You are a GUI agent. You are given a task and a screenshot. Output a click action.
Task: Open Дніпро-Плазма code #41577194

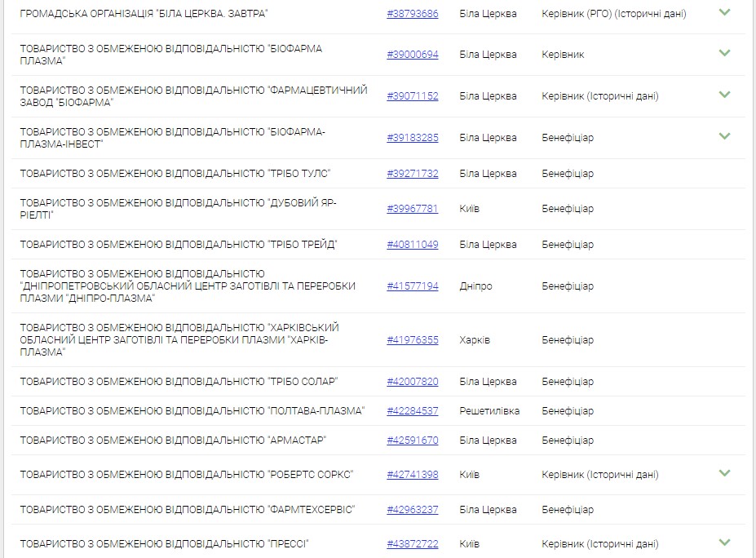412,286
